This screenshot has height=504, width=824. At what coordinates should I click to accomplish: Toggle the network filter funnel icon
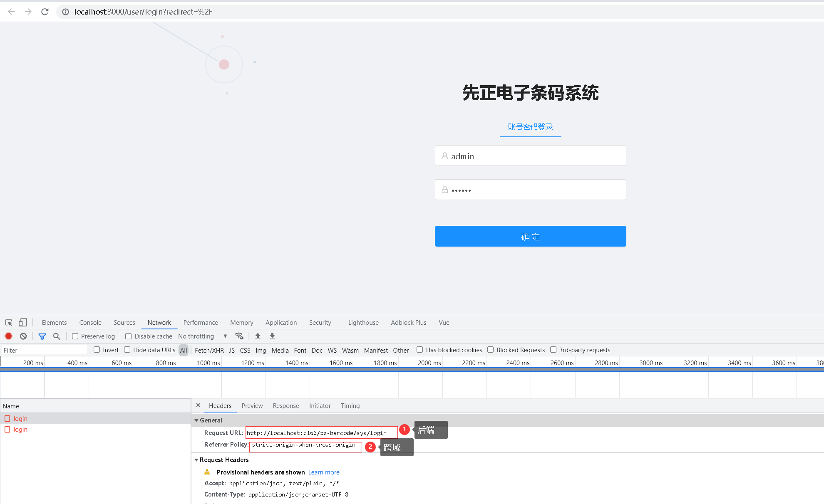(x=42, y=336)
